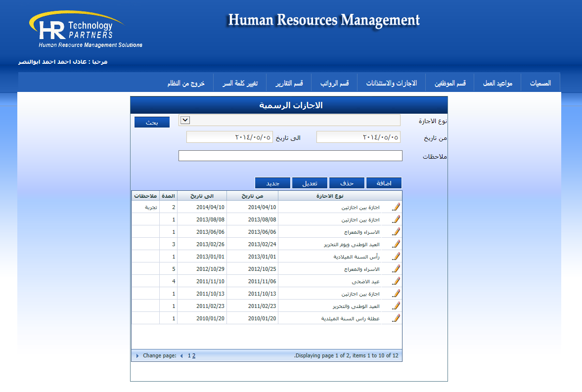Click edit pencil for the 2010/01/20 row
The height and width of the screenshot is (392, 582).
click(396, 318)
